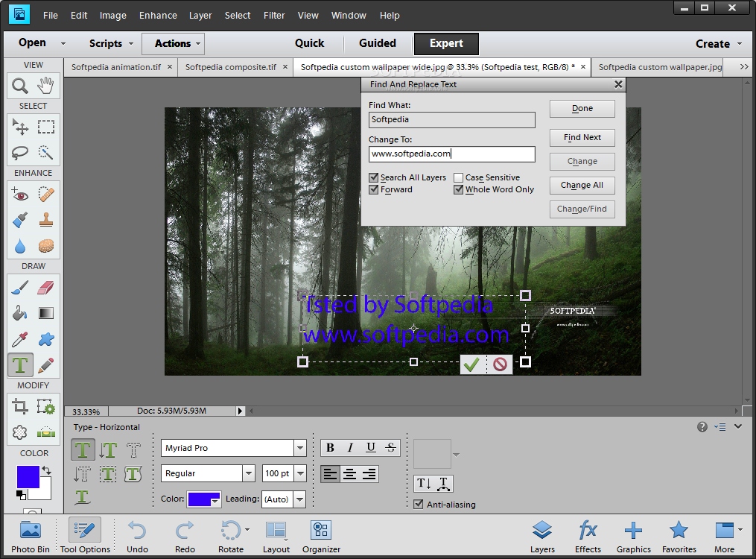Viewport: 756px width, 559px height.
Task: Select the Type tool in toolbox
Action: [x=20, y=365]
